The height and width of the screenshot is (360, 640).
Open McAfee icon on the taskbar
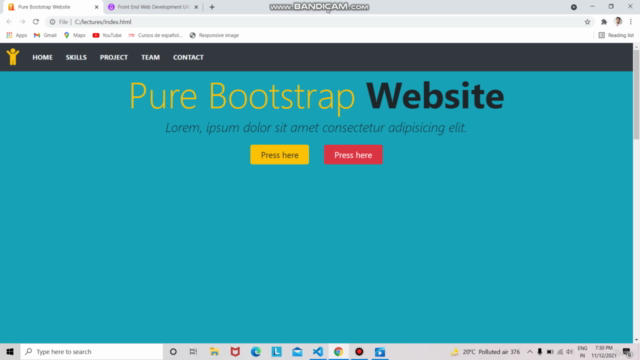point(235,351)
